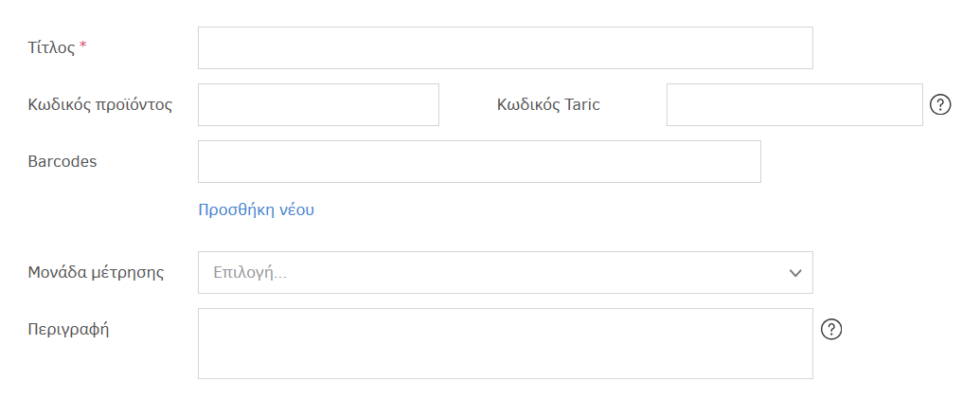Click into the Κωδικός προϊόντος field
The image size is (980, 418).
(x=318, y=104)
